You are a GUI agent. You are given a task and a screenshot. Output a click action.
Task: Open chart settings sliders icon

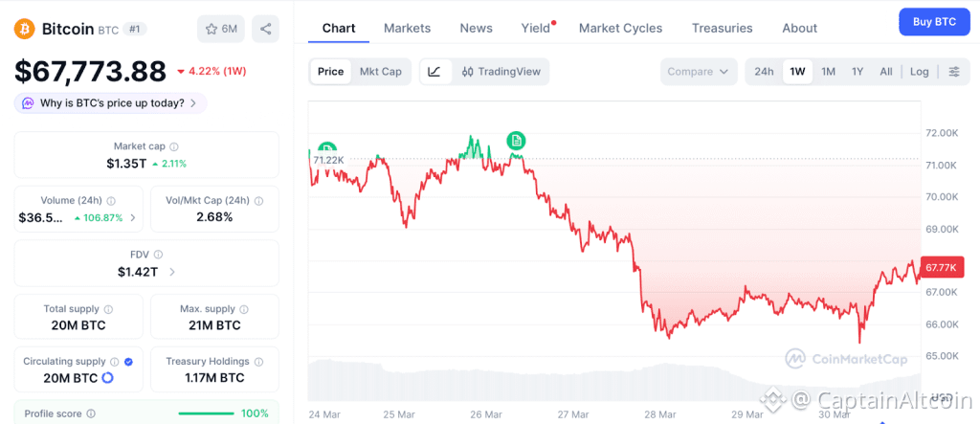tap(953, 72)
